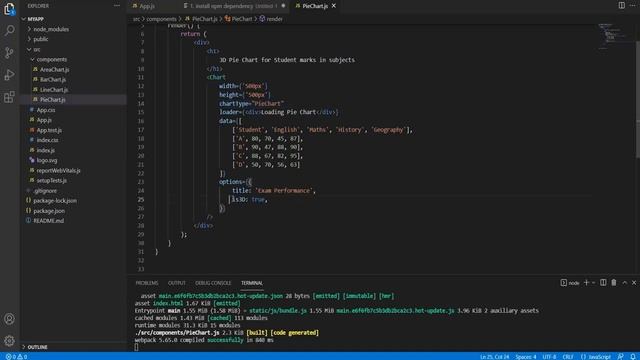Open reportWebVitals.js file
This screenshot has height=360, width=640.
click(58, 170)
